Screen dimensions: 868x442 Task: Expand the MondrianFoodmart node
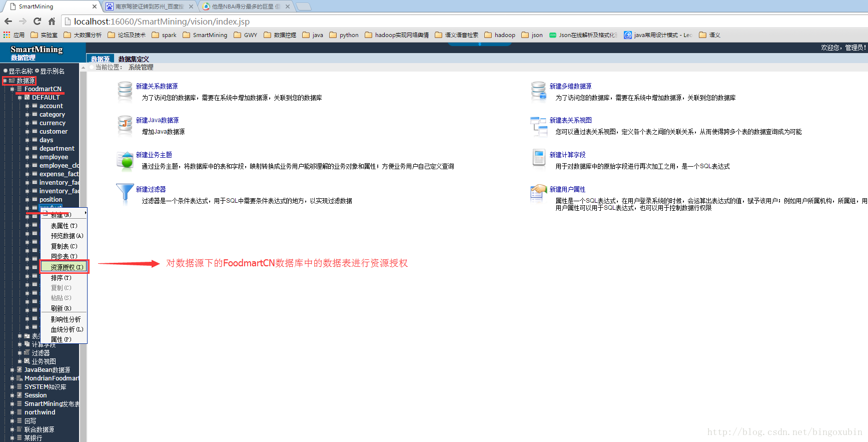(13, 378)
